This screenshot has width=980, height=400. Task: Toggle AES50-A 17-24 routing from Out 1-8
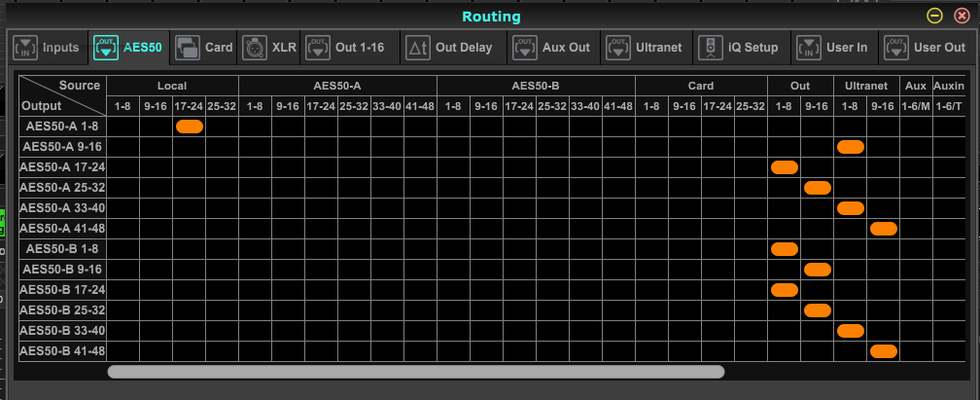785,167
